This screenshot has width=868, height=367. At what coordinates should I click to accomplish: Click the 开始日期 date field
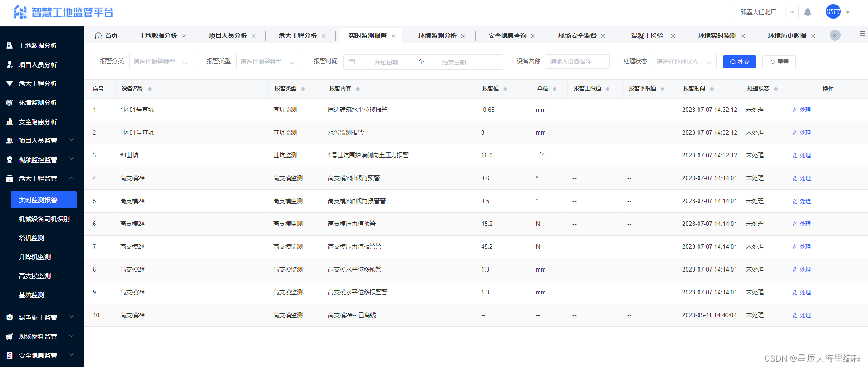(x=386, y=63)
